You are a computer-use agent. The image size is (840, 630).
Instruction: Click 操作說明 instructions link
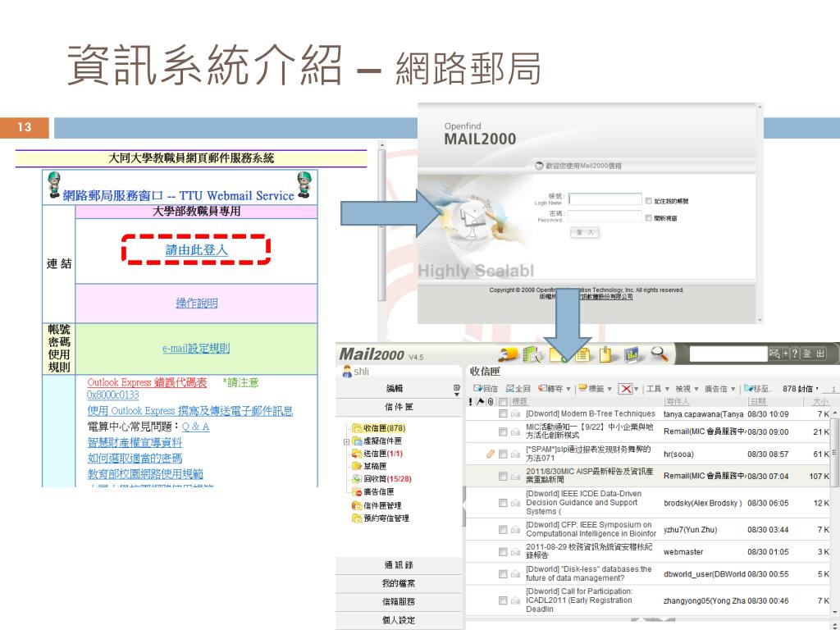pyautogui.click(x=197, y=303)
